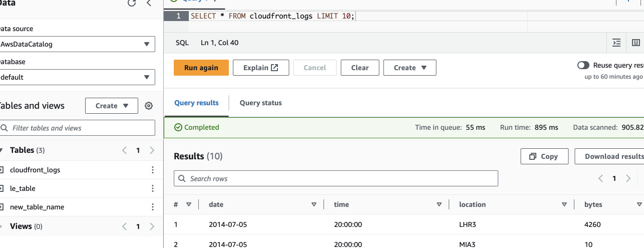The width and height of the screenshot is (644, 248).
Task: Open the AwsDataCatalog data source dropdown
Action: [x=76, y=44]
